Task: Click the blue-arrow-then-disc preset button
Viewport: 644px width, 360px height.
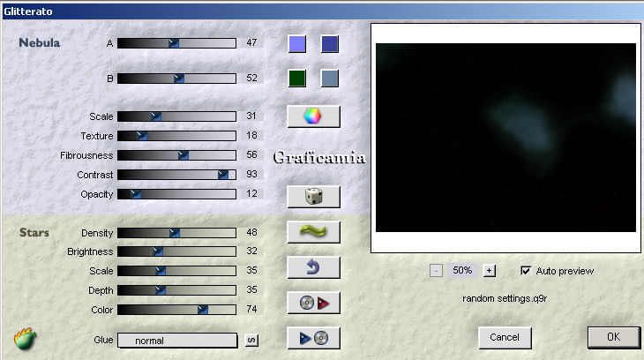Action: [313, 338]
